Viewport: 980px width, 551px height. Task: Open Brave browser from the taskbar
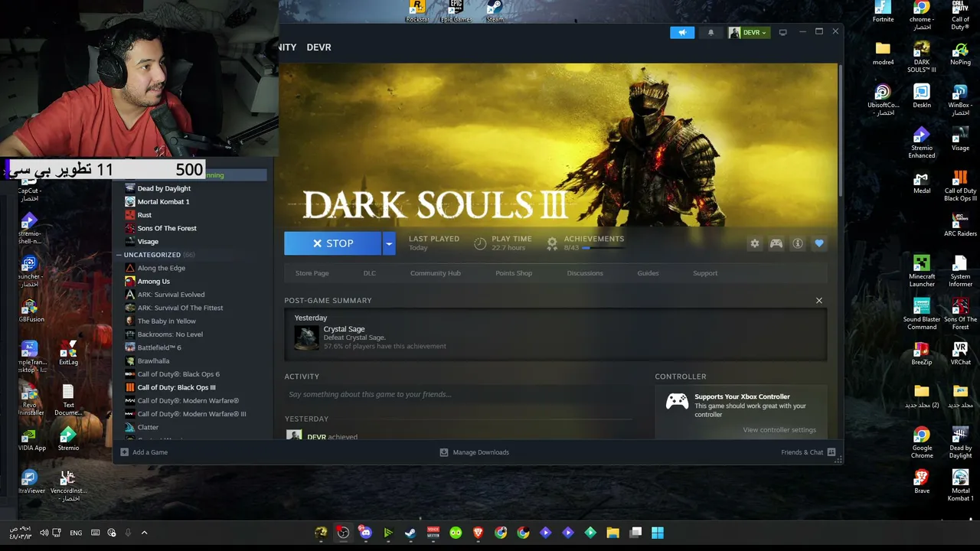point(478,533)
